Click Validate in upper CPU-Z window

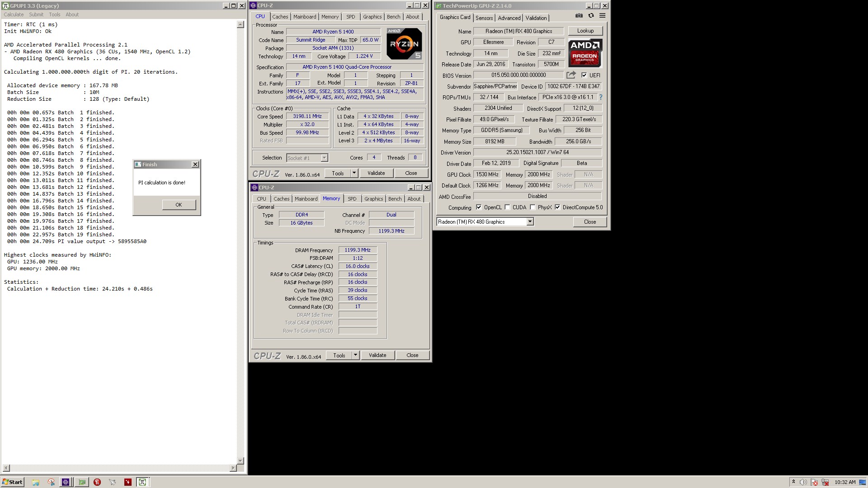[376, 173]
